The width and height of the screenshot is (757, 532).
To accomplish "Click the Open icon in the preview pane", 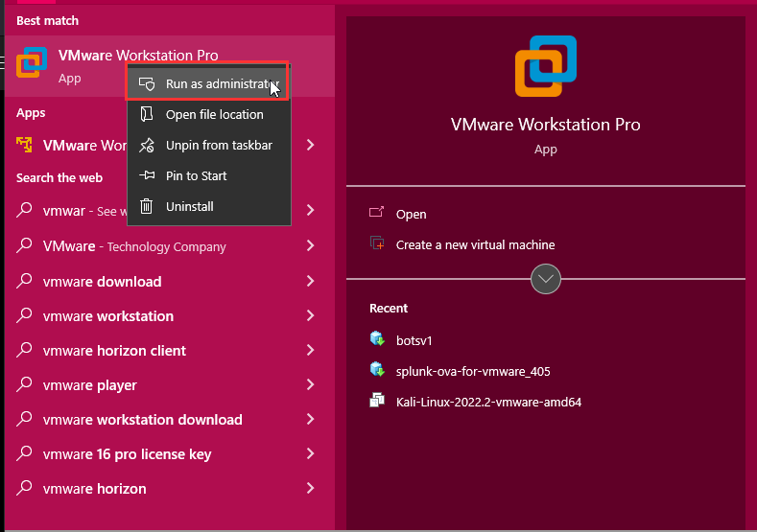I will (x=376, y=212).
